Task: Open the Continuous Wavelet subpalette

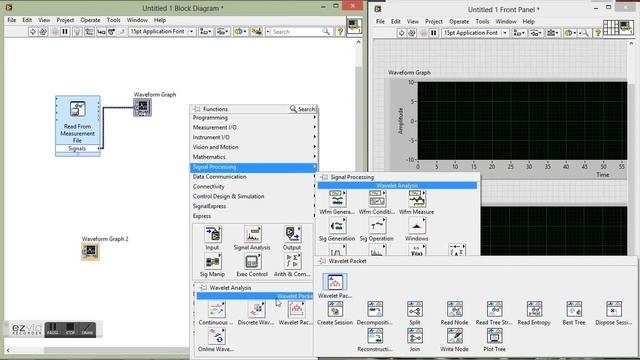Action: [x=216, y=309]
